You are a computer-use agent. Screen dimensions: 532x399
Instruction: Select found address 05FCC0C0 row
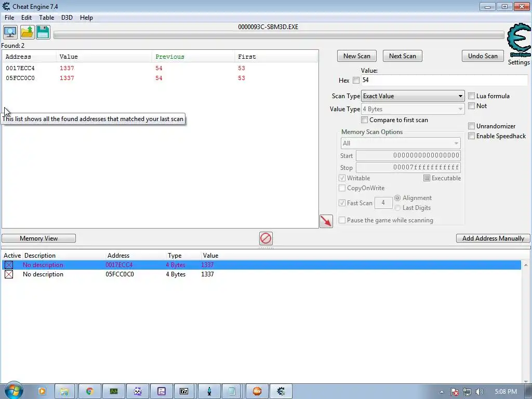click(160, 78)
